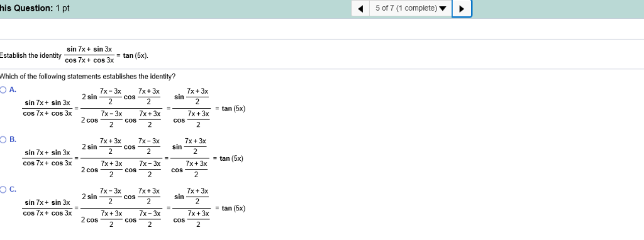Click 'tan (5x)' in the problem statement
The width and height of the screenshot is (644, 240).
tap(136, 55)
